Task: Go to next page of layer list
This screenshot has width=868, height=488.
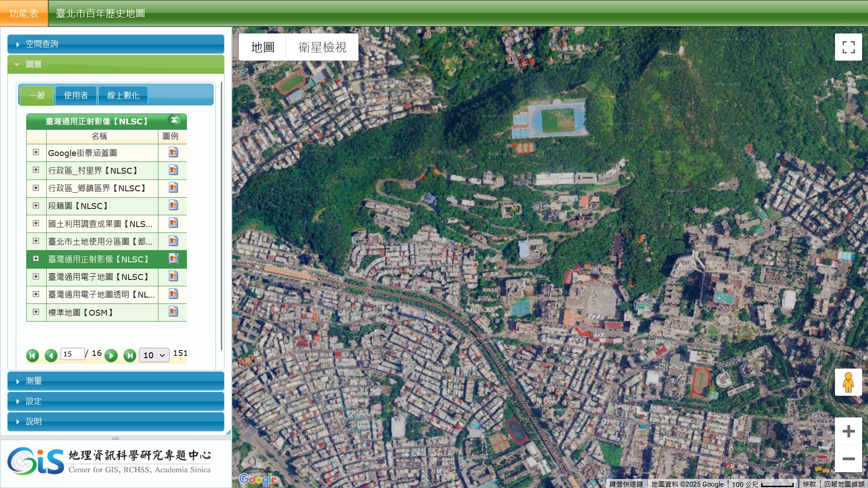Action: (111, 355)
